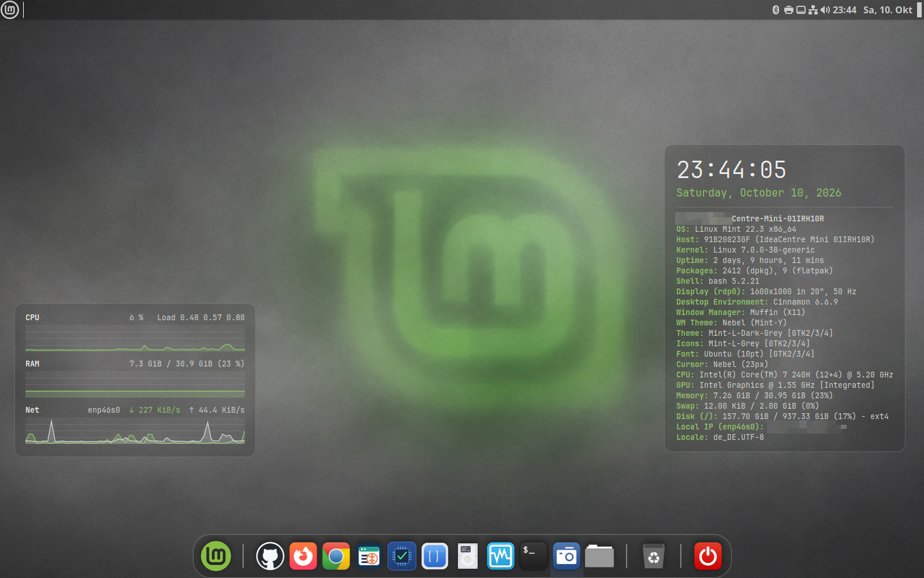Viewport: 924px width, 578px height.
Task: Click the RAM usage graph in the monitor widget
Action: click(x=135, y=385)
